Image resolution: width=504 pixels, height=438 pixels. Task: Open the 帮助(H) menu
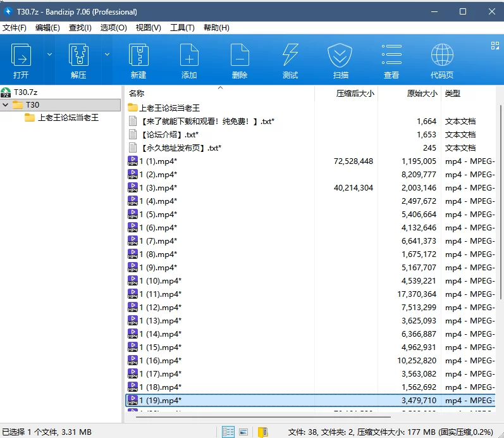click(x=216, y=28)
